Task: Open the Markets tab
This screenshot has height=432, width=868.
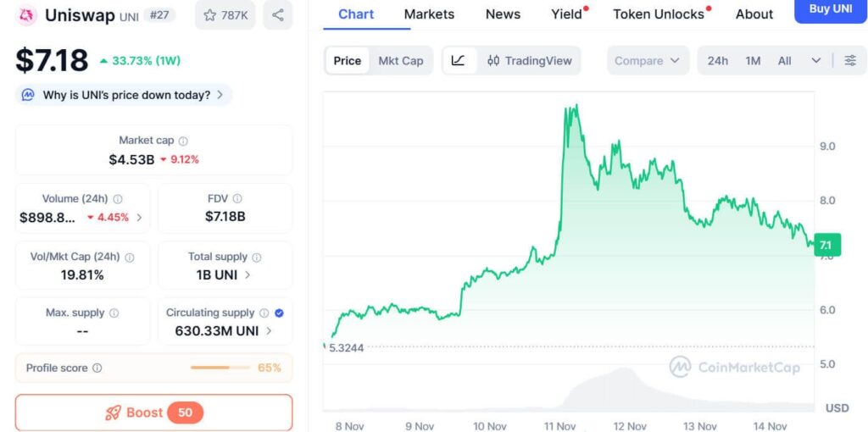Action: 429,14
